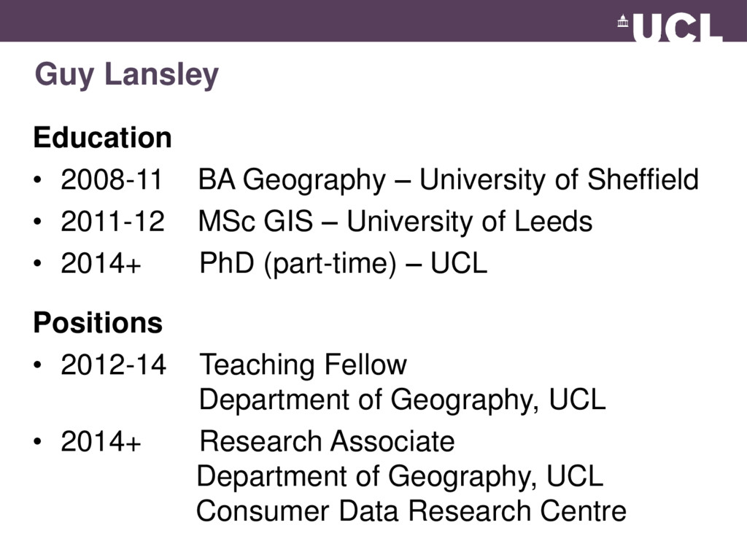Click 'Department of Geography, UCL' under Teaching Fellow
Image resolution: width=747 pixels, height=560 pixels.
click(x=403, y=400)
